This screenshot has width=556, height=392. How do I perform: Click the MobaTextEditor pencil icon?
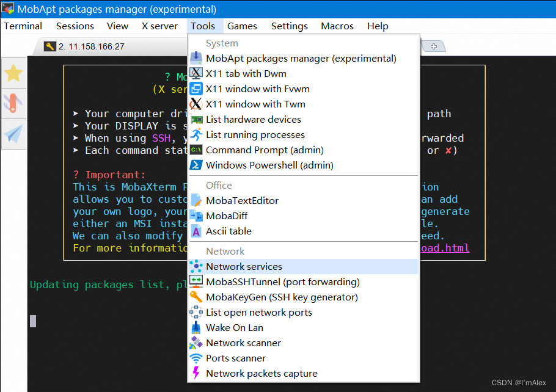pos(196,200)
